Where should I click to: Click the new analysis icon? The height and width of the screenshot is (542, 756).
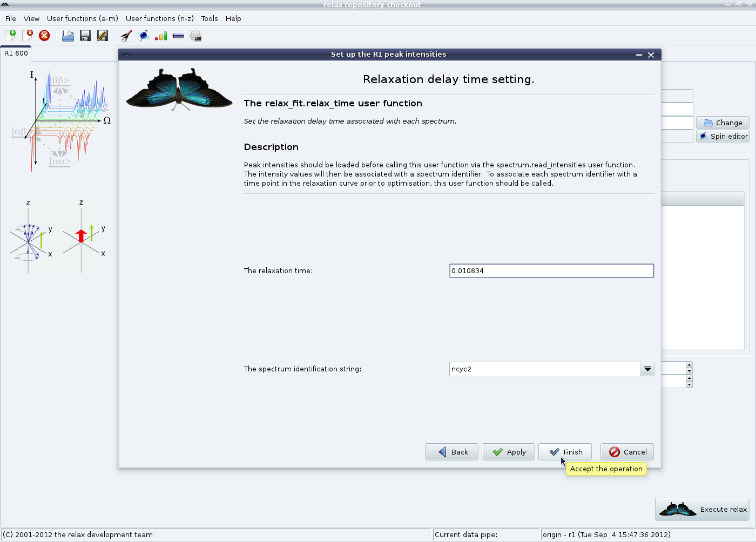(10, 36)
